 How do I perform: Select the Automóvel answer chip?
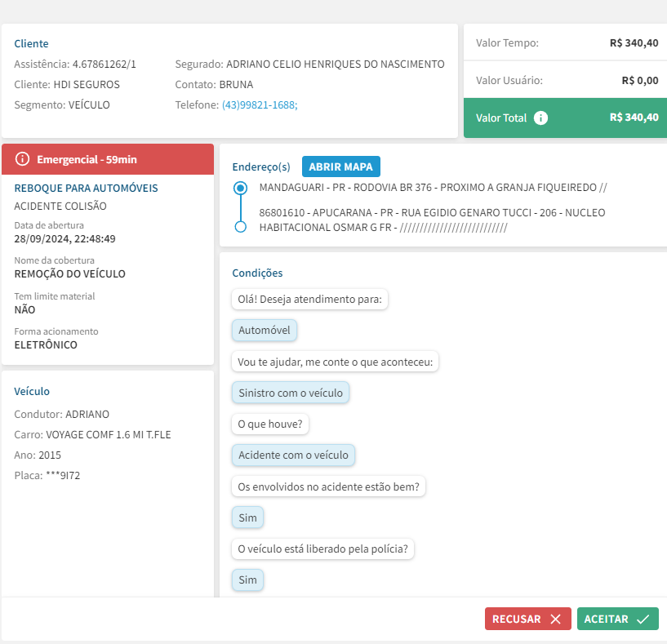[x=265, y=331]
